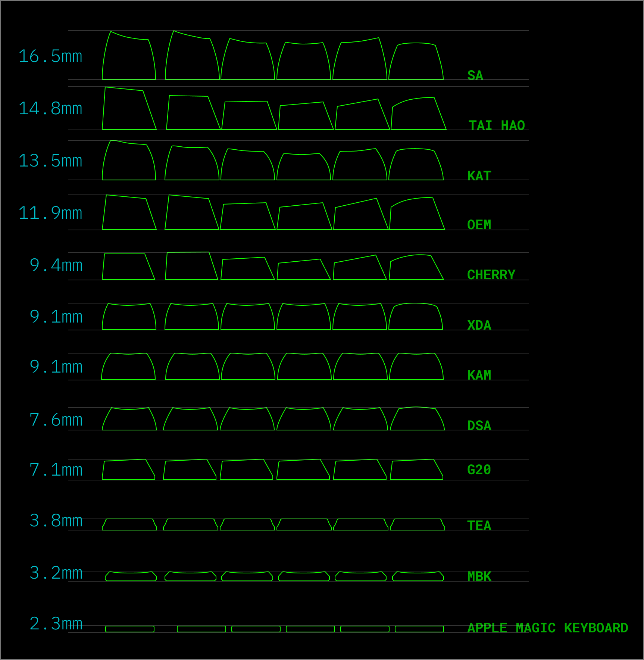Screen dimensions: 644x660
Task: Click the APPLE MAGIC KEYBOARD label
Action: [x=548, y=628]
